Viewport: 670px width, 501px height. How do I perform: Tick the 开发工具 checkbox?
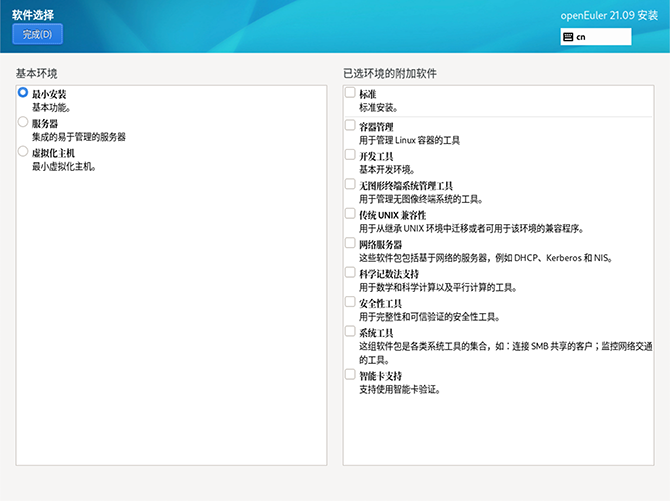coord(350,154)
